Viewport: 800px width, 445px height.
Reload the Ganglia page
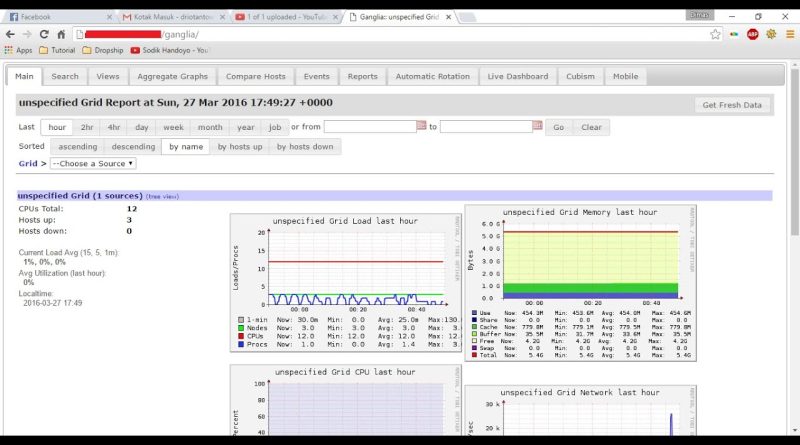[x=44, y=34]
